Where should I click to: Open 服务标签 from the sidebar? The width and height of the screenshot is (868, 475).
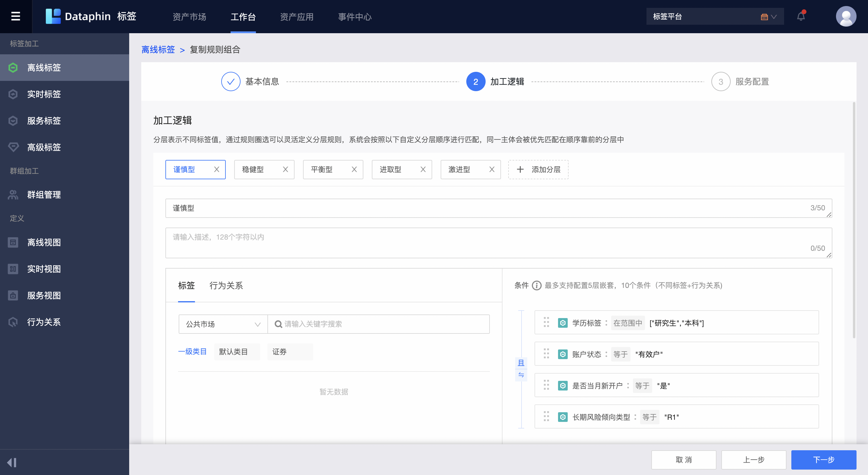tap(44, 121)
